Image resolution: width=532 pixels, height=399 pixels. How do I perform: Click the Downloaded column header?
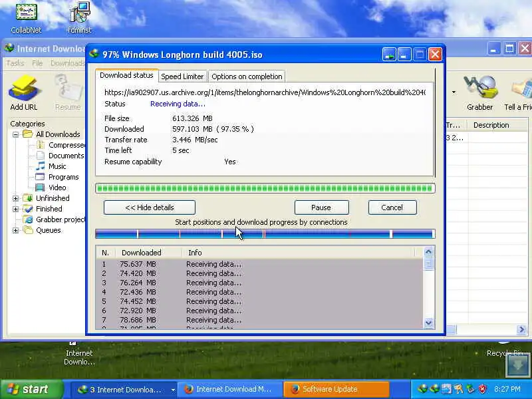[148, 253]
